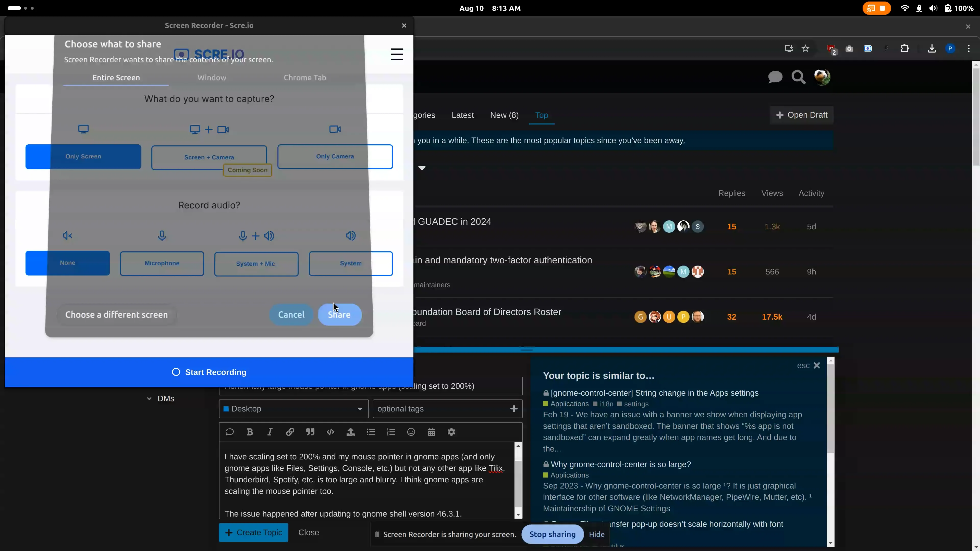The image size is (980, 551).
Task: Click topic title input field
Action: click(x=371, y=386)
